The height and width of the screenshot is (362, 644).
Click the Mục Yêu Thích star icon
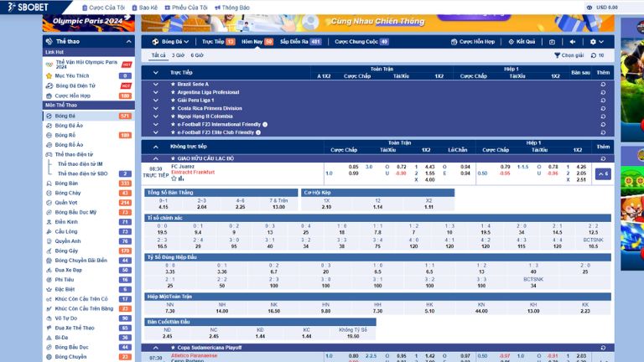click(x=49, y=75)
